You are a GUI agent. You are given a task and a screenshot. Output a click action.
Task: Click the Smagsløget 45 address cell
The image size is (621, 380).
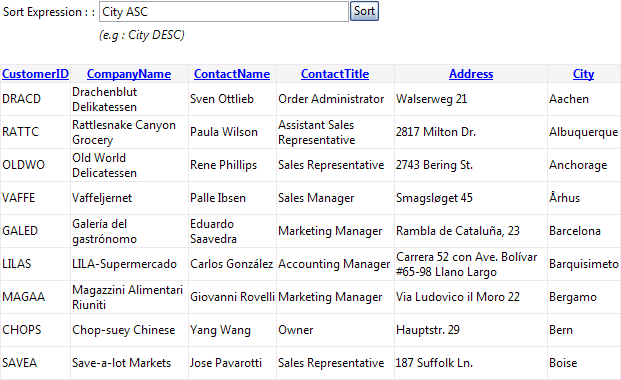click(471, 198)
